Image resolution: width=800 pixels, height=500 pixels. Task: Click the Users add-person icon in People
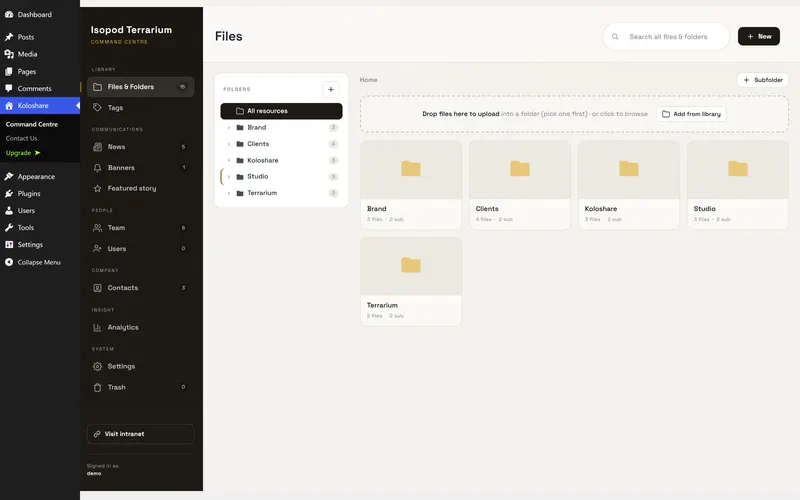97,248
